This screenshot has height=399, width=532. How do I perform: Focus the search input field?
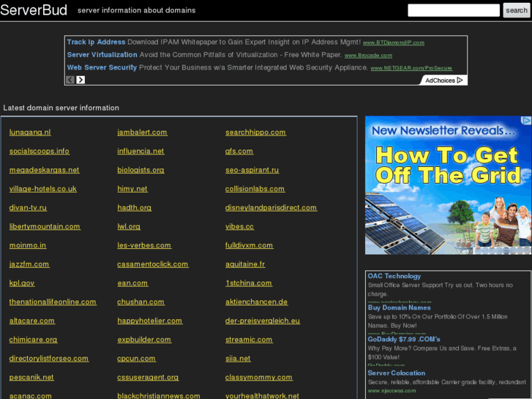tap(454, 10)
